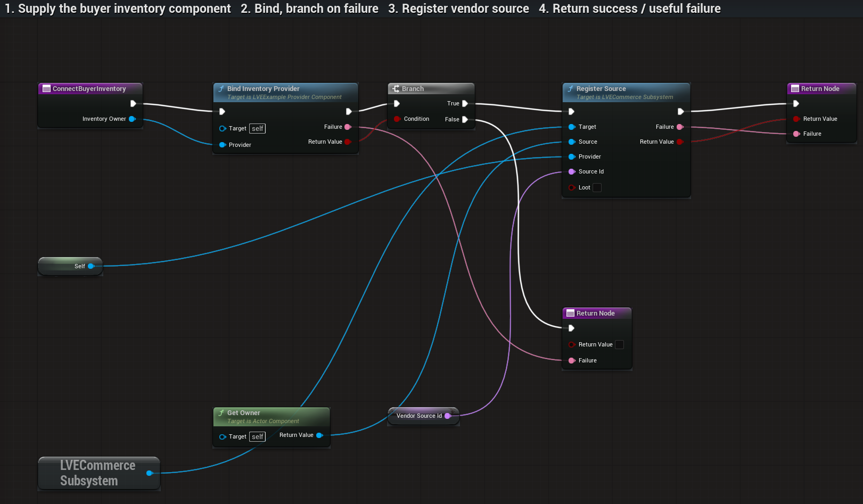863x504 pixels.
Task: Click Bind Inventory Provider's execution output pin
Action: [349, 112]
